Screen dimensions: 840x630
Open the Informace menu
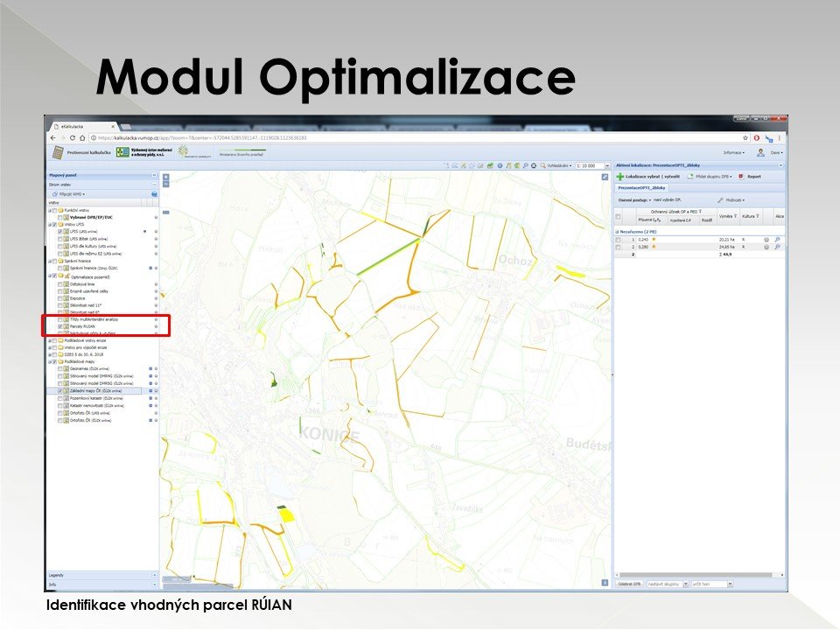(733, 152)
